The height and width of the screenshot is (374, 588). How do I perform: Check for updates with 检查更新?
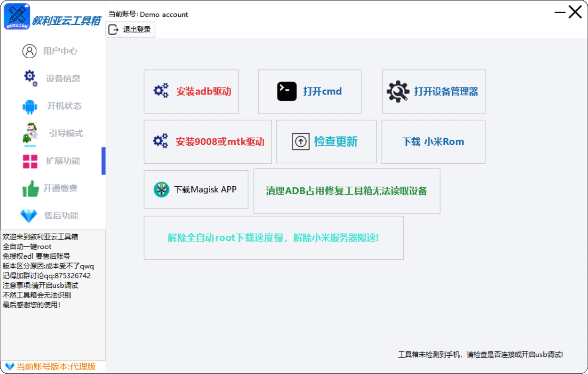[326, 142]
